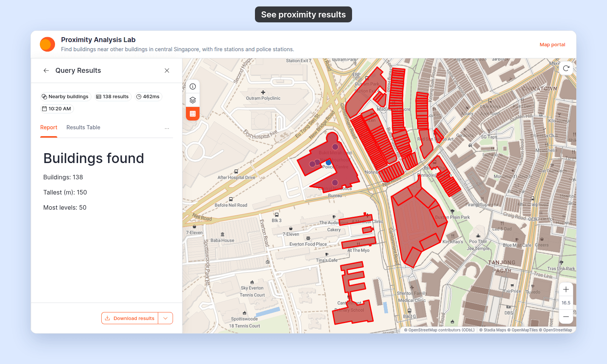
Task: Zoom in the map with plus
Action: pyautogui.click(x=566, y=290)
